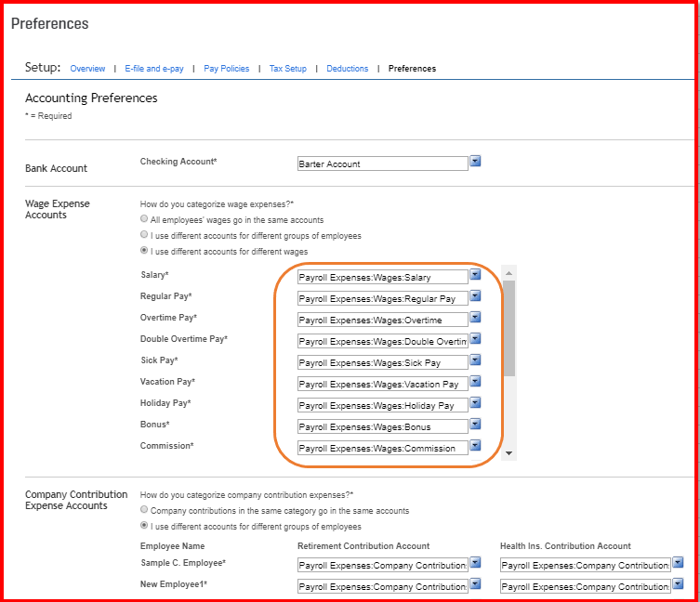Open the Bonus account dropdown arrow
The width and height of the screenshot is (700, 602).
tap(475, 425)
